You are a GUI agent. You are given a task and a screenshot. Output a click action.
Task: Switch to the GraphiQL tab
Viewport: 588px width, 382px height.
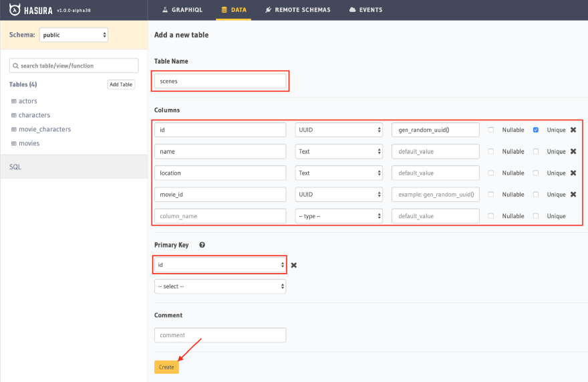(x=182, y=10)
